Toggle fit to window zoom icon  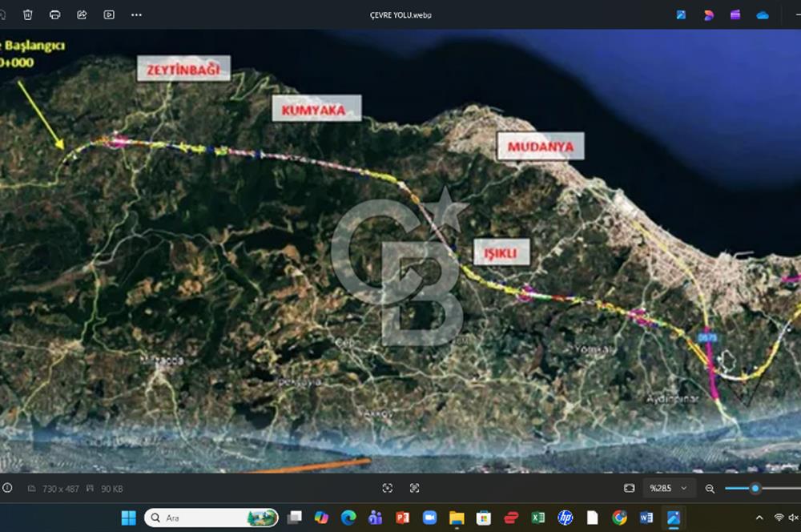click(629, 488)
